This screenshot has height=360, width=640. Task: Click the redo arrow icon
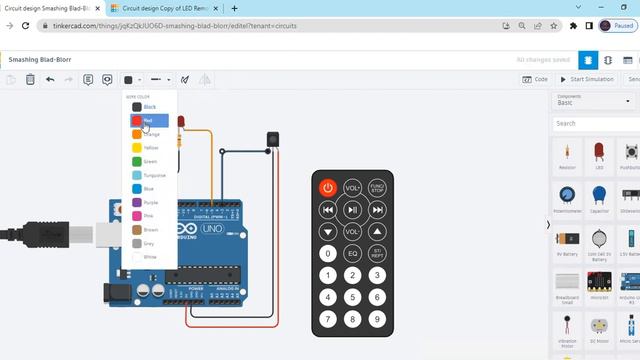68,79
